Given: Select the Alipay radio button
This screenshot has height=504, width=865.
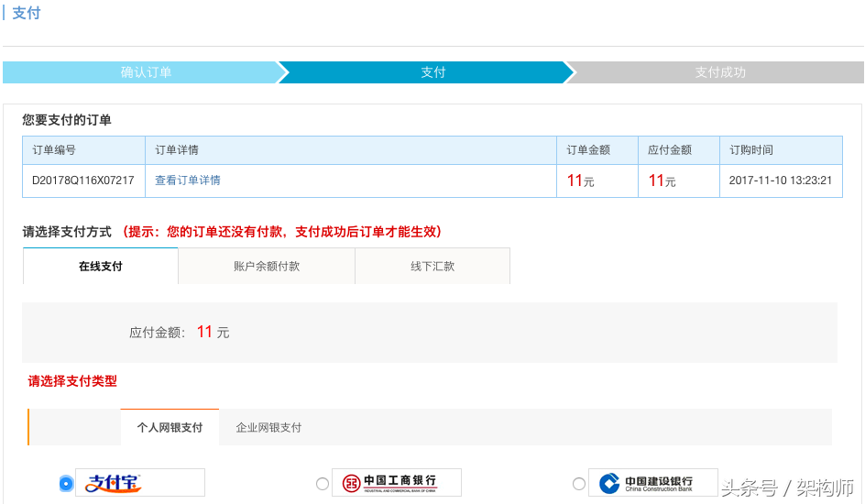Looking at the screenshot, I should pos(66,484).
